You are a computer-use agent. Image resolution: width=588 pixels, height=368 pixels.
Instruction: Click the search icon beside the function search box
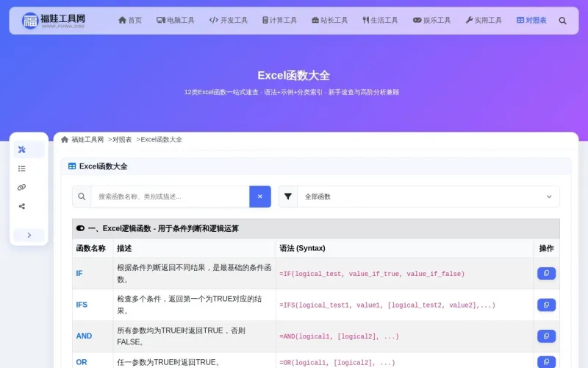click(x=82, y=197)
